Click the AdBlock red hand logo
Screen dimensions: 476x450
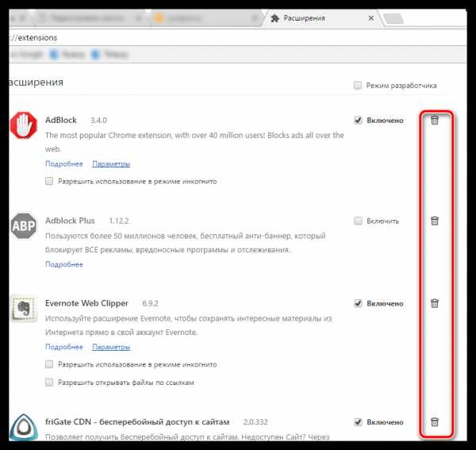pyautogui.click(x=23, y=125)
